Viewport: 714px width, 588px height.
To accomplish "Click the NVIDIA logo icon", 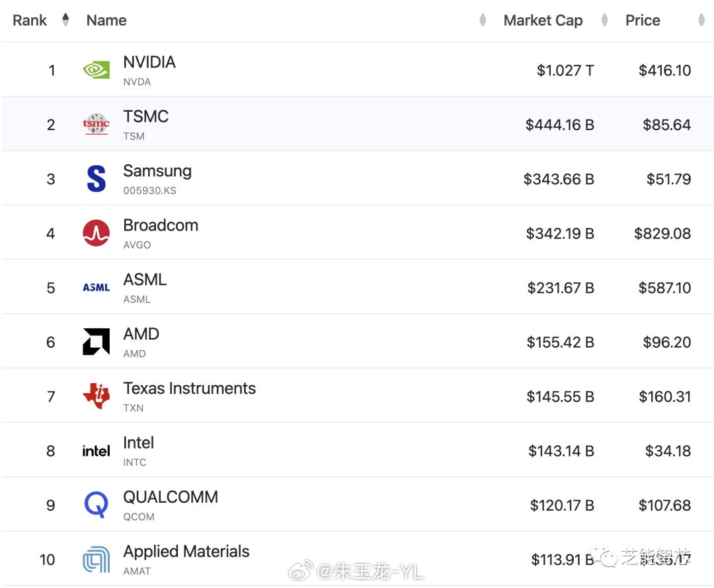I will point(97,70).
